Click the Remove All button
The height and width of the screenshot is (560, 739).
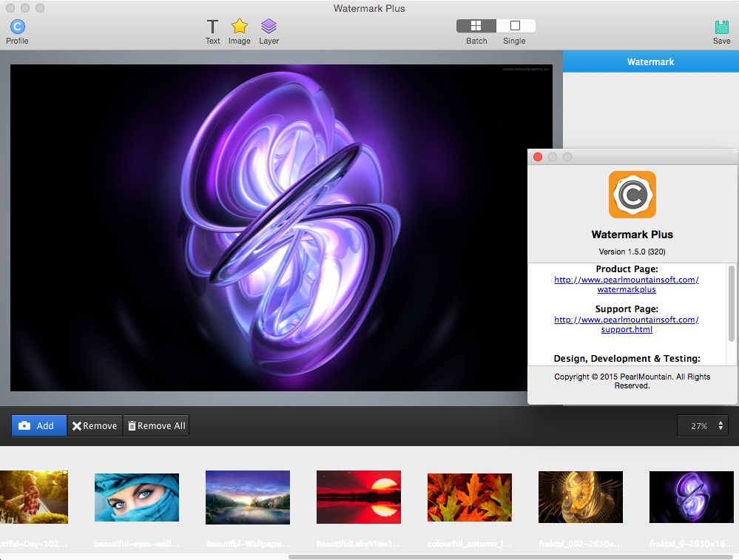click(156, 425)
